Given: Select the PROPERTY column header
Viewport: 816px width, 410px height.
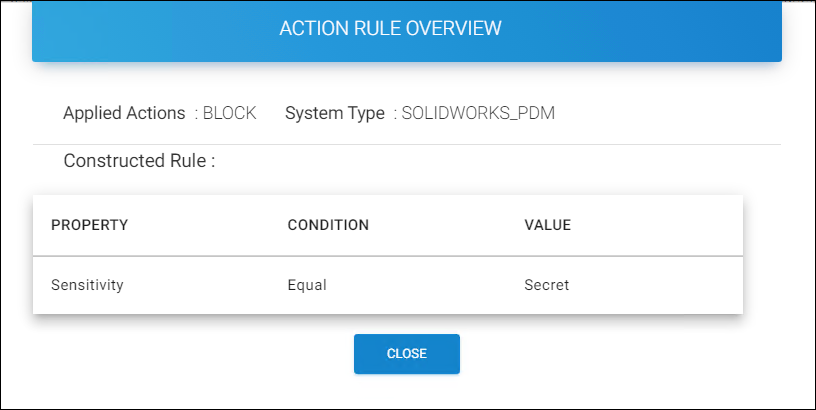Looking at the screenshot, I should 89,225.
